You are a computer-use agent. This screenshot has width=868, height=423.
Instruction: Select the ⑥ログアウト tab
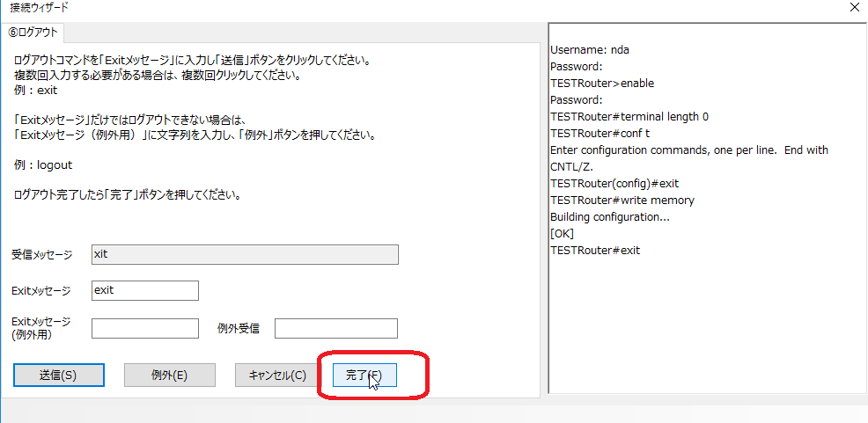point(33,33)
